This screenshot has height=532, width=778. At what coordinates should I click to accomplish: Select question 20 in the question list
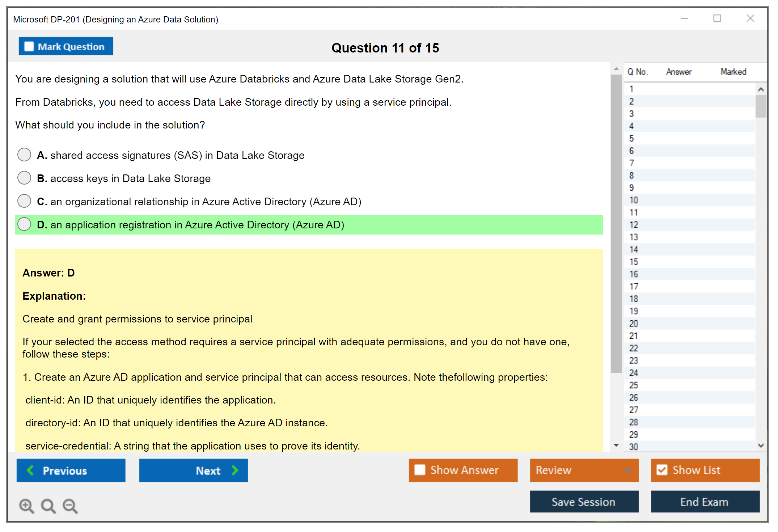(x=634, y=323)
